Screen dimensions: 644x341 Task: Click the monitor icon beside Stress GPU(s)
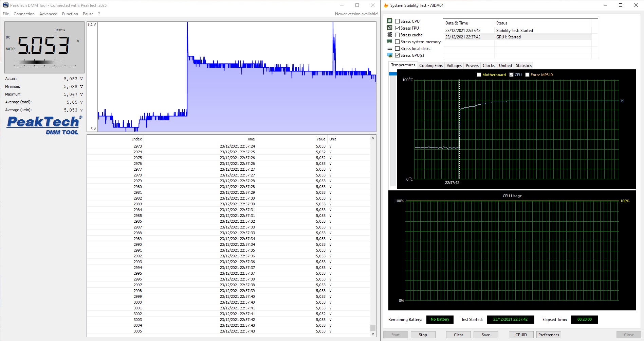tap(390, 55)
